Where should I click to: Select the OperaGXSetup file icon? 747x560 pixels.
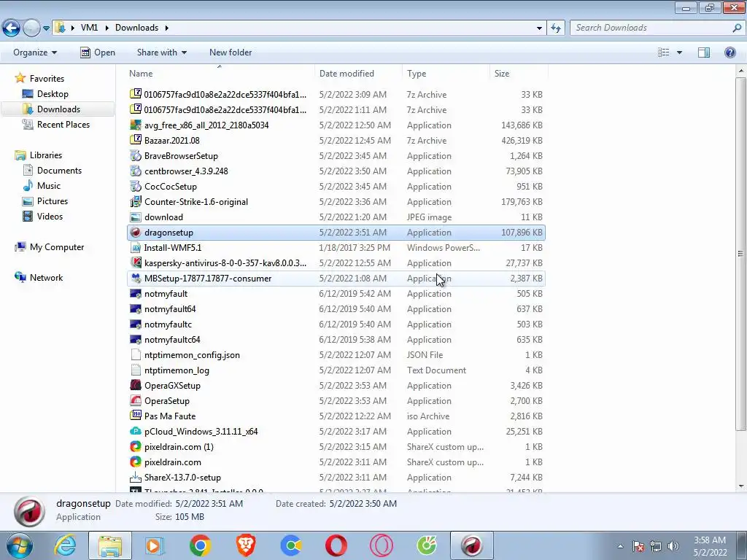tap(136, 385)
